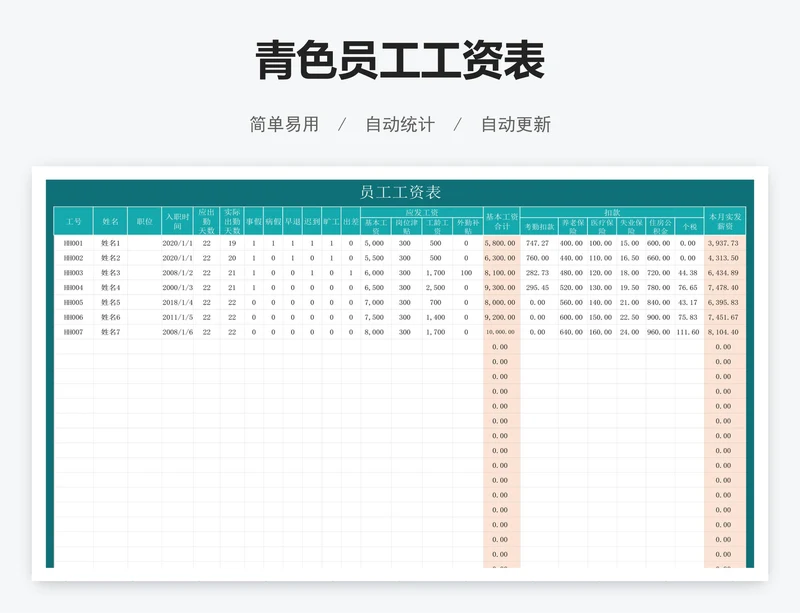Click employee ID cell HH003
Screen dimensions: 800x613
[73, 273]
